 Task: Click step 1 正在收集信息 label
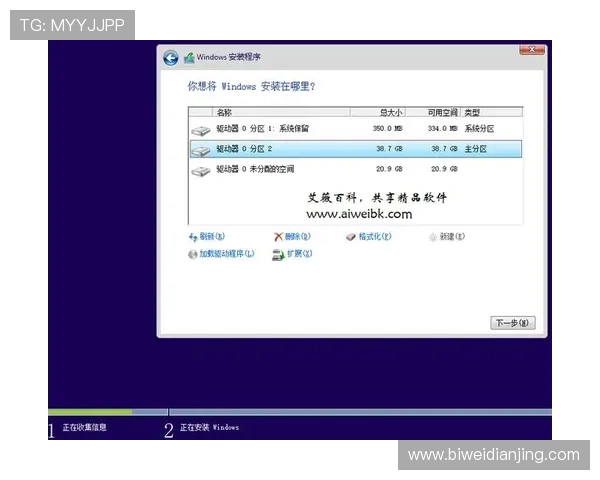[x=84, y=428]
